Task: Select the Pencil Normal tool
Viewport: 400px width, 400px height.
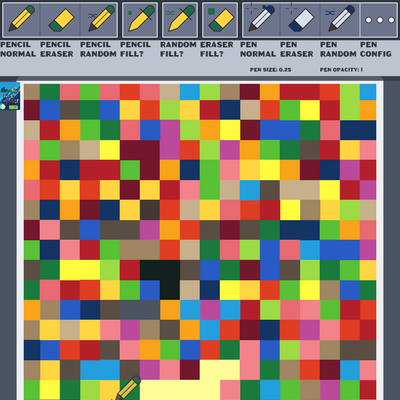Action: (x=21, y=20)
